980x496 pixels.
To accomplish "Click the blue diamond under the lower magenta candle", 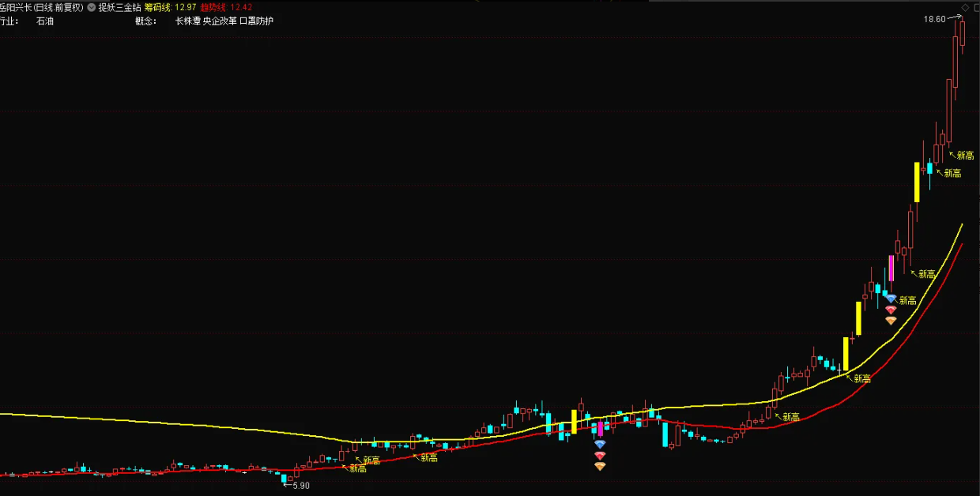I will [600, 445].
